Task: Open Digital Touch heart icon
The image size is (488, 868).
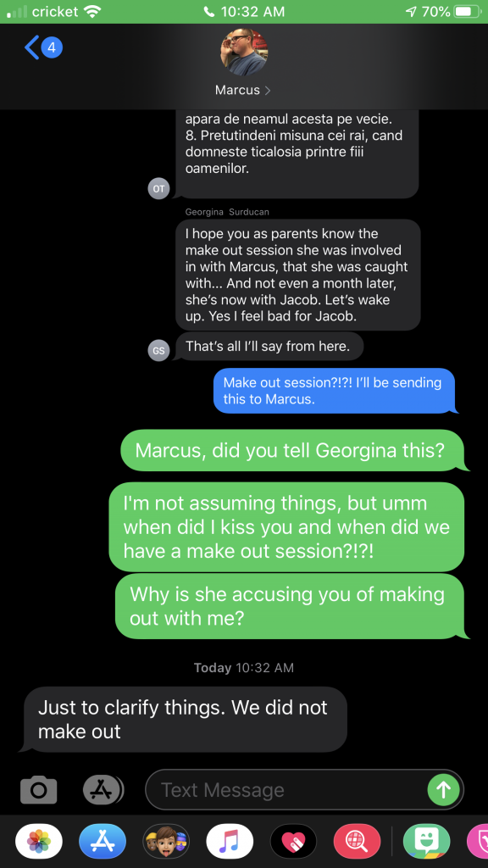Action: pyautogui.click(x=293, y=842)
